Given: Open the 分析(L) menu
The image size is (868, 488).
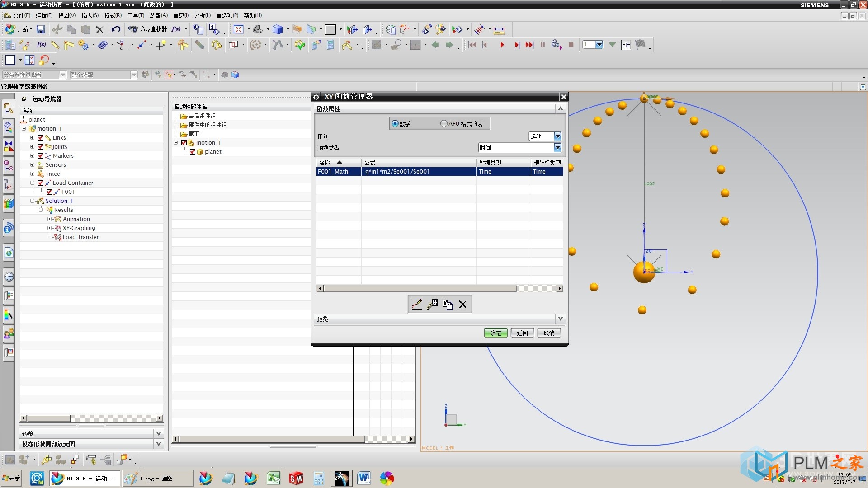Looking at the screenshot, I should (202, 15).
